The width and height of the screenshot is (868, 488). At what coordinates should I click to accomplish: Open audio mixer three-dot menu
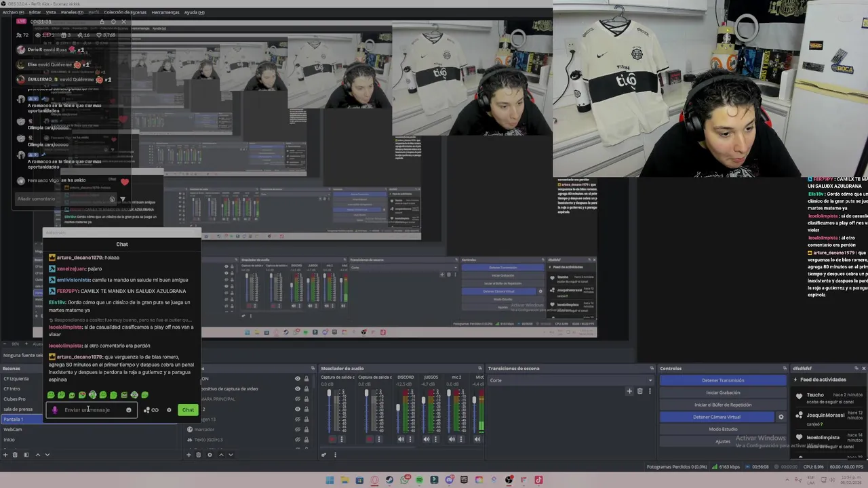click(334, 455)
